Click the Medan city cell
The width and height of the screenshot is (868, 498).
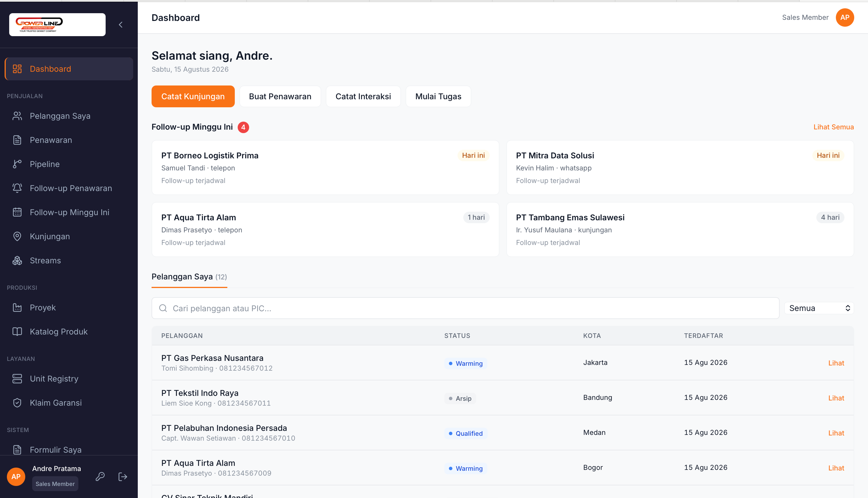(x=594, y=432)
